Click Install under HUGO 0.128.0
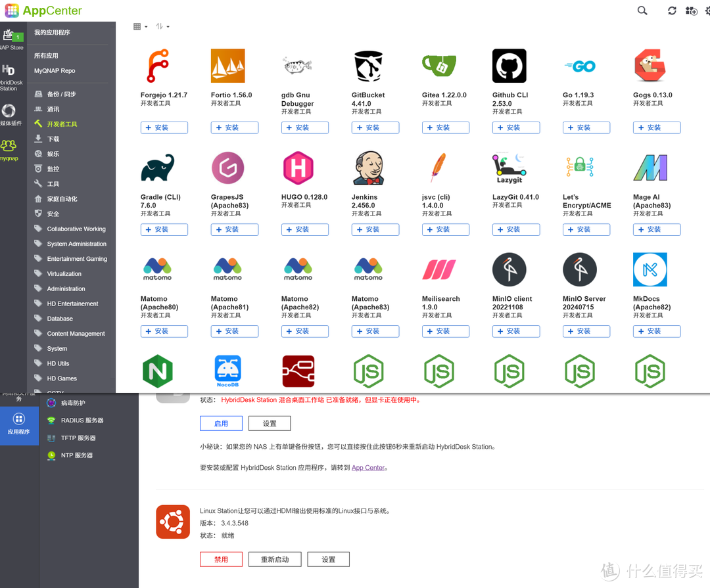Screen dimensions: 710x588 coord(305,229)
